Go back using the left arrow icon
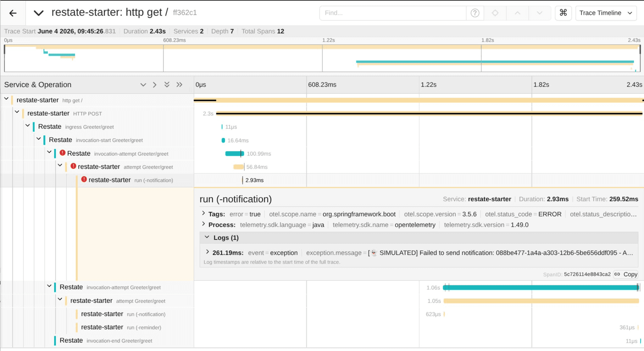 tap(13, 13)
